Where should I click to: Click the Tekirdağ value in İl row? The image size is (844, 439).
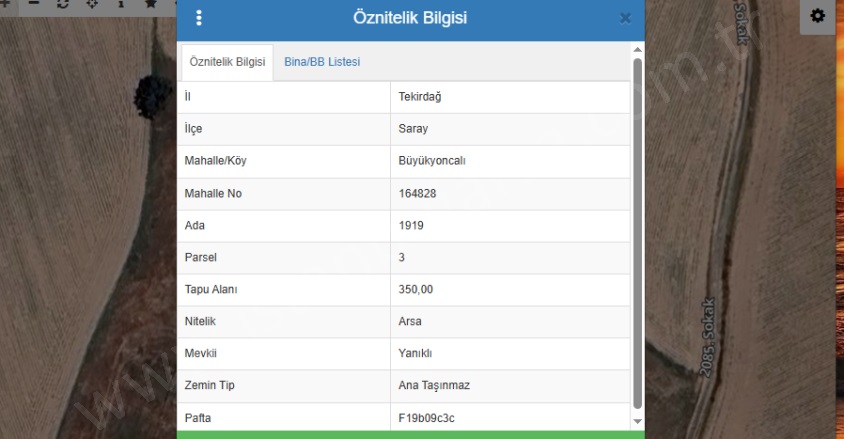[x=422, y=97]
